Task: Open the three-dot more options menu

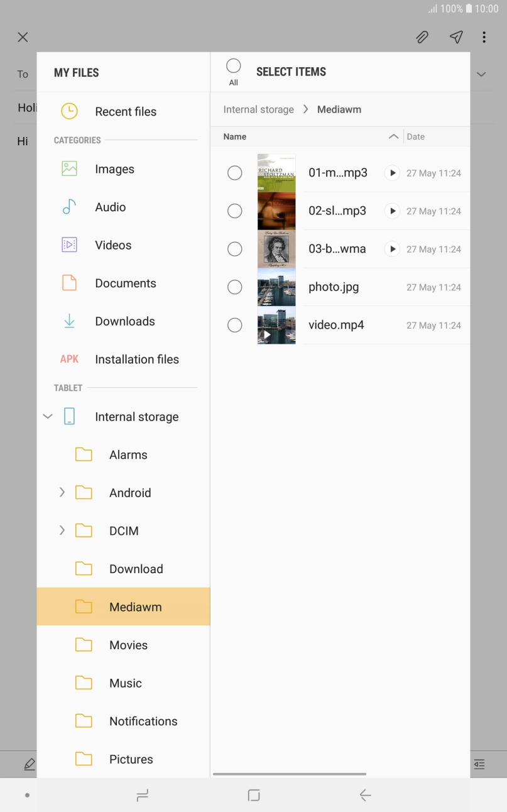Action: pyautogui.click(x=484, y=37)
